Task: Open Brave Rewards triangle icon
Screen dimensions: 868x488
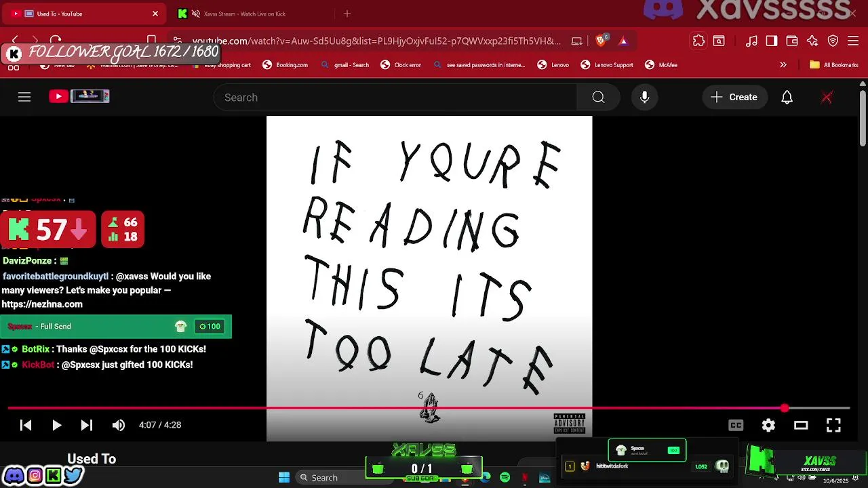Action: pos(623,41)
